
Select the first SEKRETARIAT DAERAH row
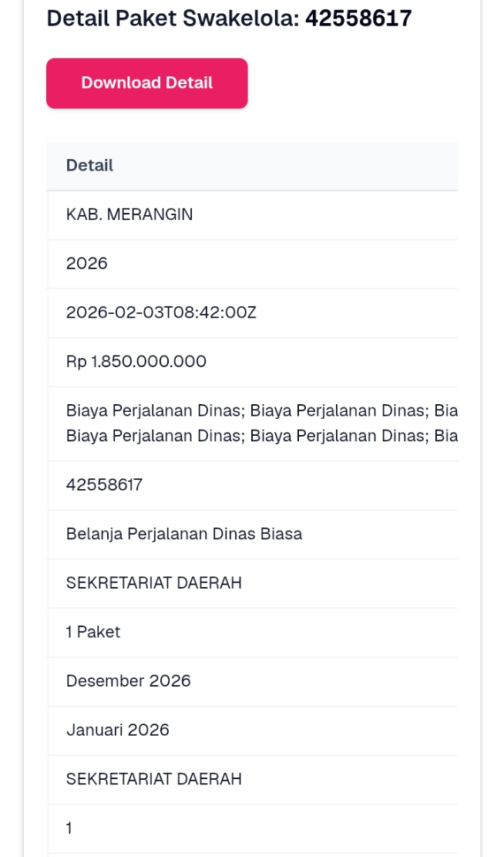(252, 583)
